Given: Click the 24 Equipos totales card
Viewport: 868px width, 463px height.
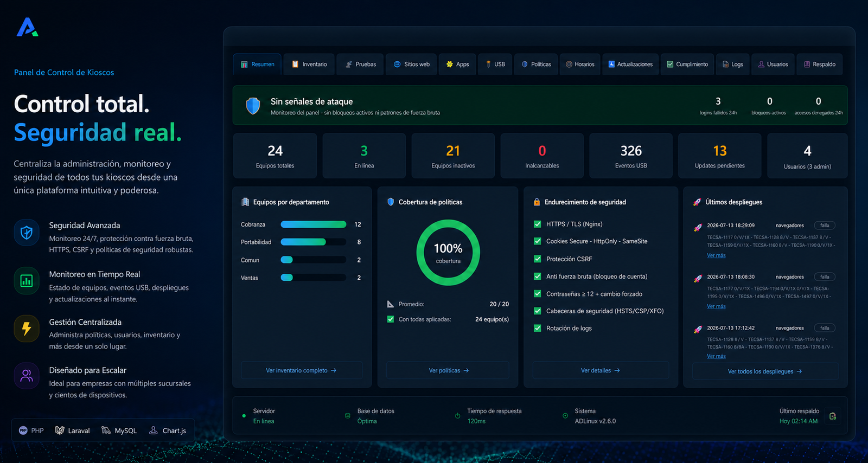Looking at the screenshot, I should (275, 156).
